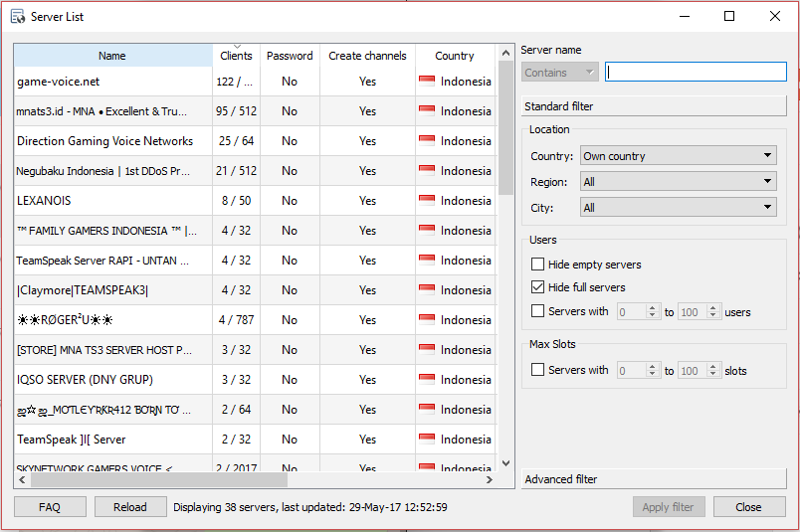Click the flag icon in Direction Gaming Voice Networks row
The image size is (800, 532).
click(427, 141)
